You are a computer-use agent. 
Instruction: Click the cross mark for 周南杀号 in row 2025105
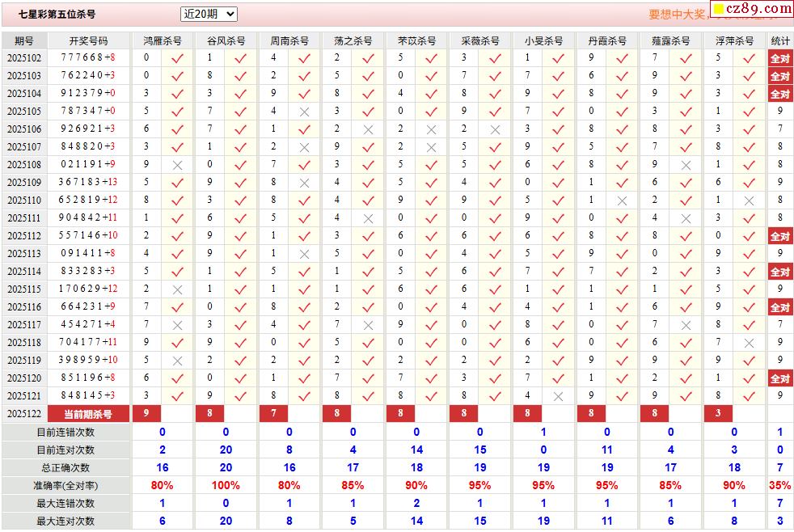point(304,112)
